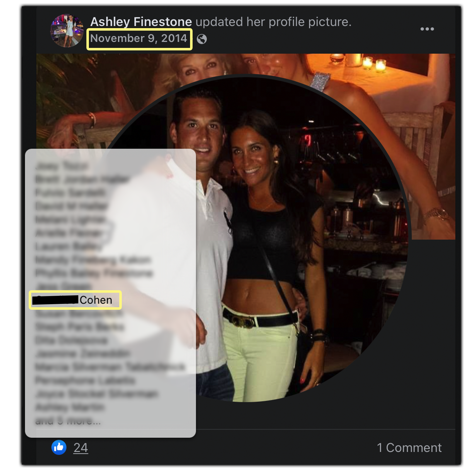The width and height of the screenshot is (476, 471).
Task: Open the three-dot post options menu
Action: tap(427, 29)
